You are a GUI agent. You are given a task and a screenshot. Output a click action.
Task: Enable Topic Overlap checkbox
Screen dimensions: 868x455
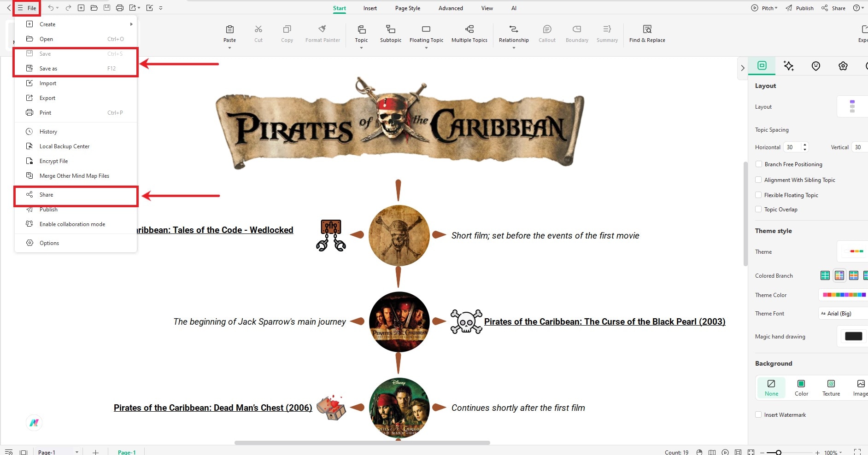click(758, 209)
